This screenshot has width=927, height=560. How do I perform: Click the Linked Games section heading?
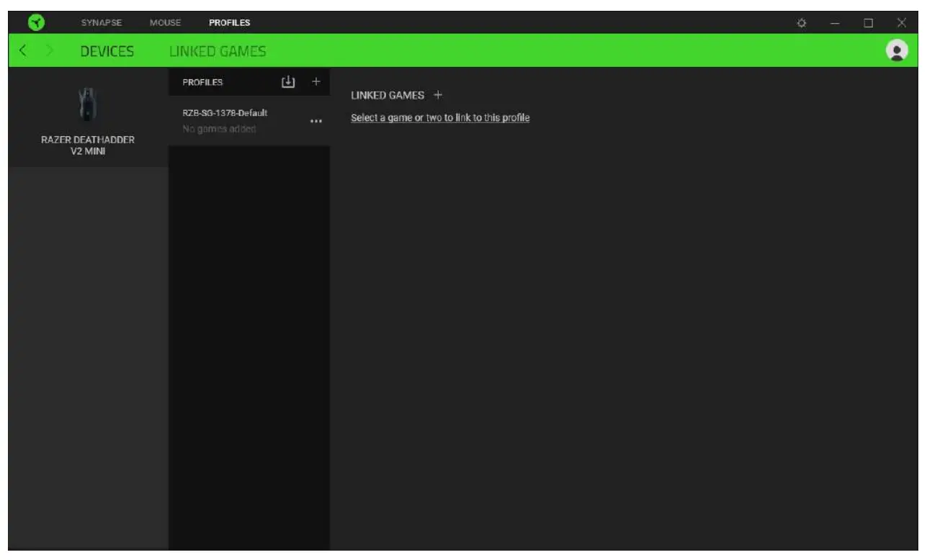[388, 95]
